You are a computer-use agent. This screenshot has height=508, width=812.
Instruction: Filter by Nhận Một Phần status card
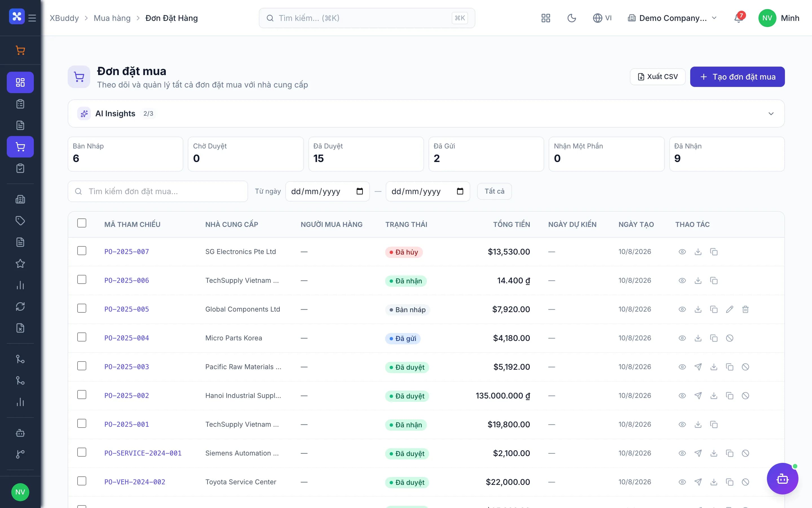coord(607,154)
